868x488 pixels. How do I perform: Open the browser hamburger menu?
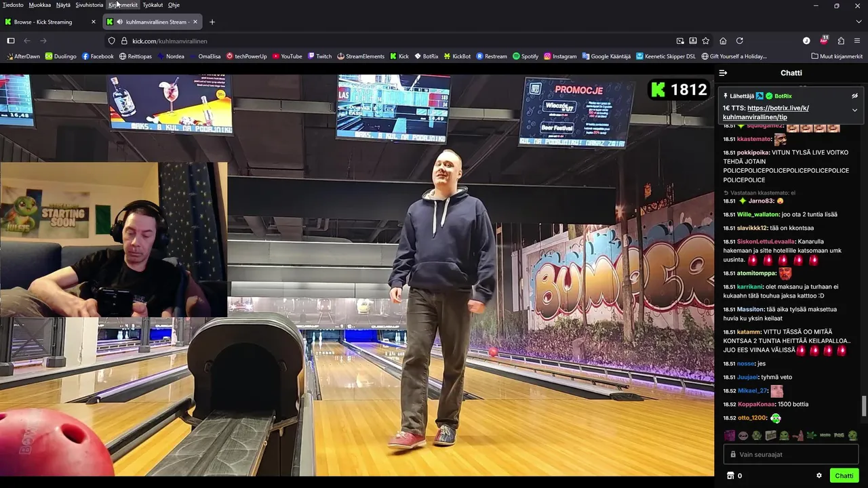(x=857, y=41)
